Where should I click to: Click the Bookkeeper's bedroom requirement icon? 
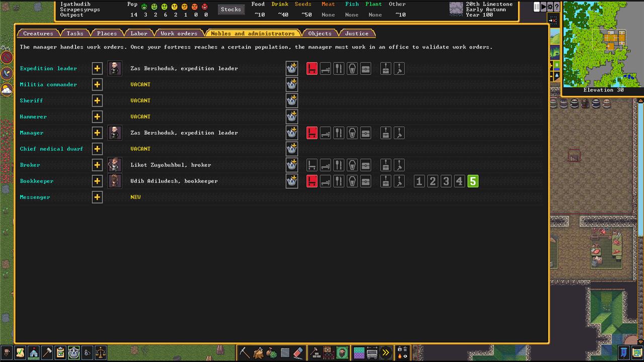(326, 181)
